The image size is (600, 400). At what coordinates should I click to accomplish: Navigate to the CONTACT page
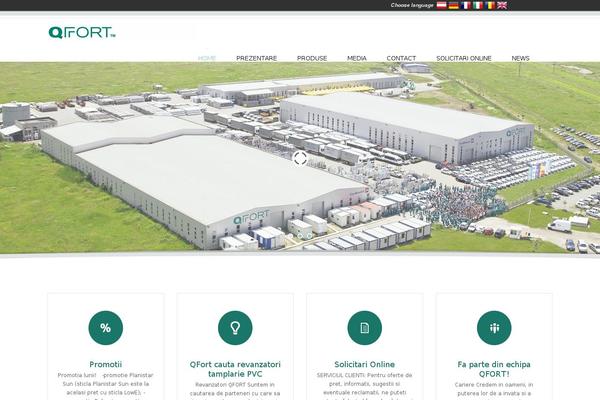tap(401, 58)
